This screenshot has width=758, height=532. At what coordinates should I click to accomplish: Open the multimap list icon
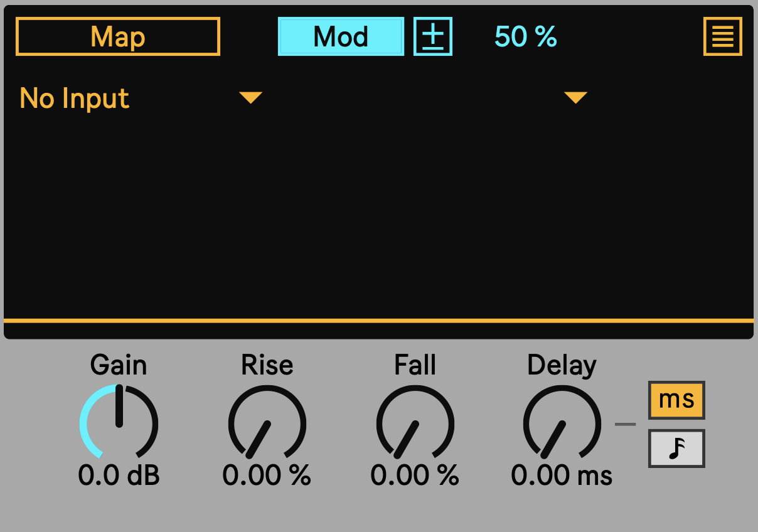click(723, 36)
